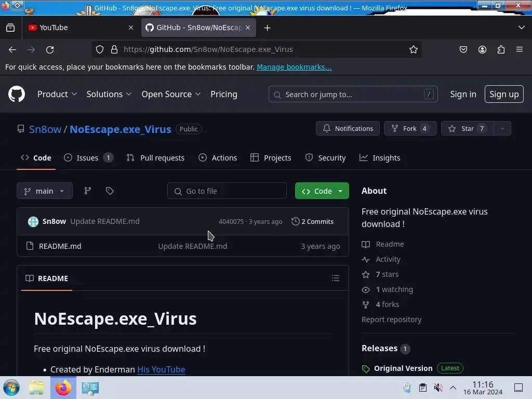Click the Fork button
Viewport: 532px width, 399px height.
click(x=410, y=129)
